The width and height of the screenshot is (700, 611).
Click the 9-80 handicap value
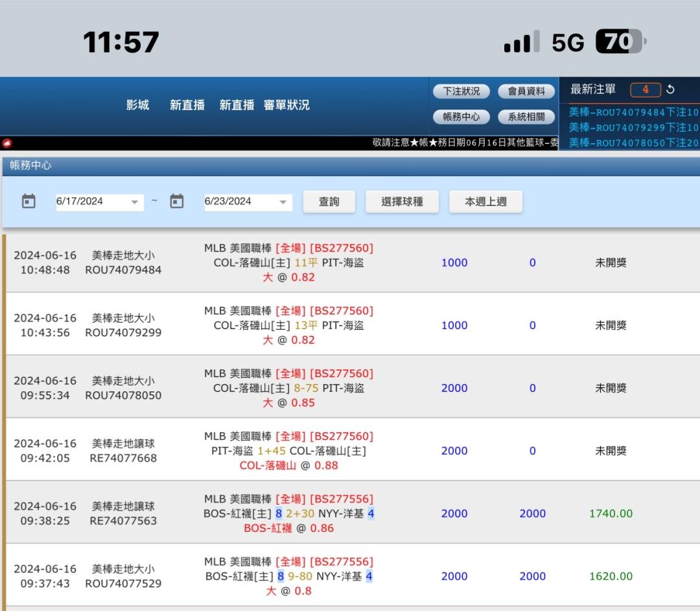(x=300, y=576)
